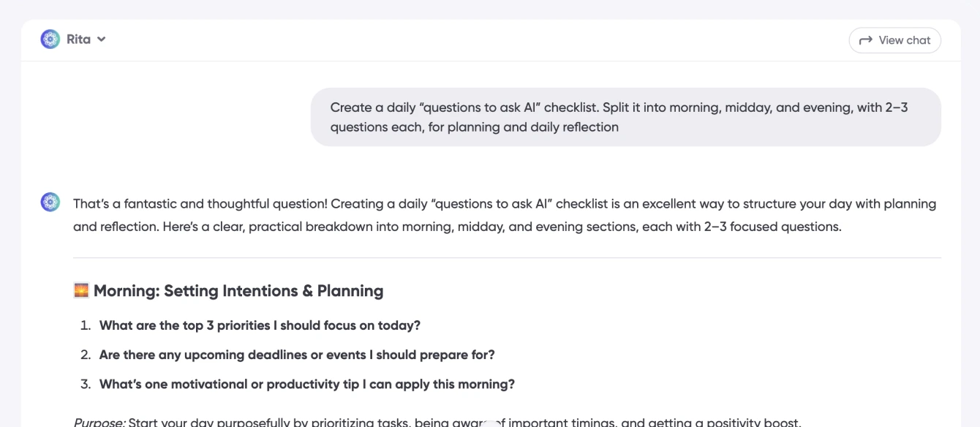Click list number 3 in Morning section
The height and width of the screenshot is (427, 980).
(x=86, y=384)
